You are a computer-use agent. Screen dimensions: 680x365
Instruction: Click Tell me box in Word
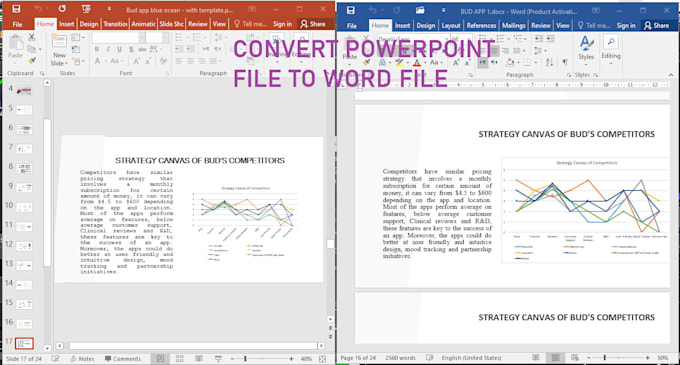click(594, 26)
